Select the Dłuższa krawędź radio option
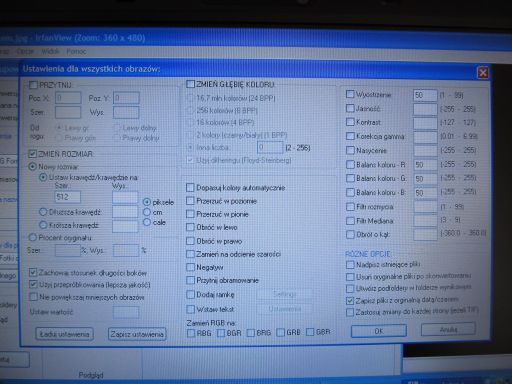This screenshot has height=384, width=512. coord(43,212)
